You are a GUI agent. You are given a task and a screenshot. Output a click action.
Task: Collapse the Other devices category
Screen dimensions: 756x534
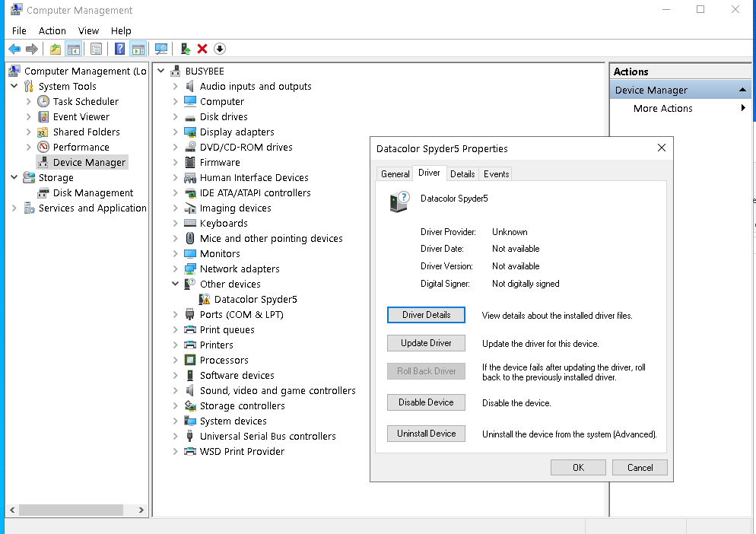[176, 284]
